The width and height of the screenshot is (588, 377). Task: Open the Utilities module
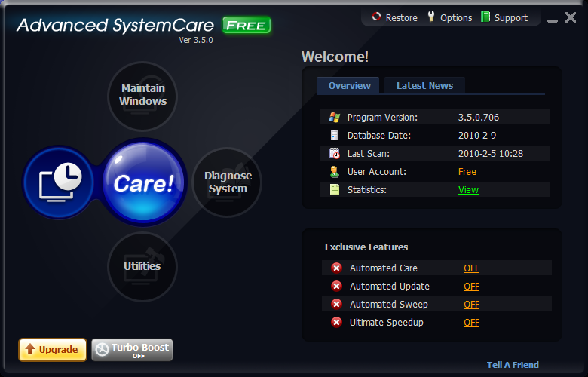point(142,267)
